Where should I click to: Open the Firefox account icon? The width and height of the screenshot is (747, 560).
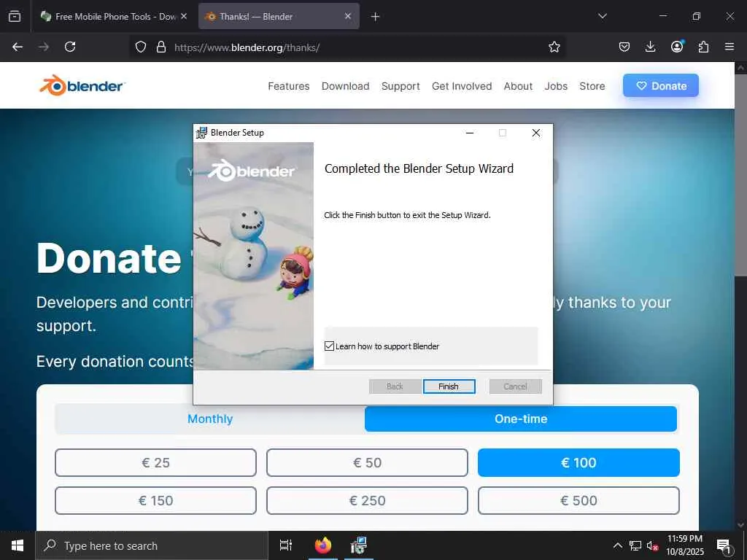click(677, 47)
